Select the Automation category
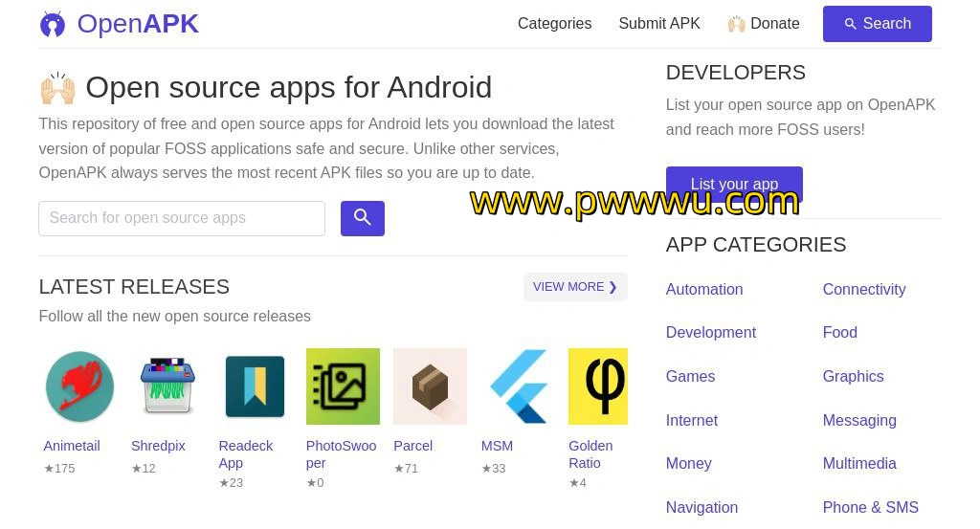The height and width of the screenshot is (529, 980). (x=704, y=289)
